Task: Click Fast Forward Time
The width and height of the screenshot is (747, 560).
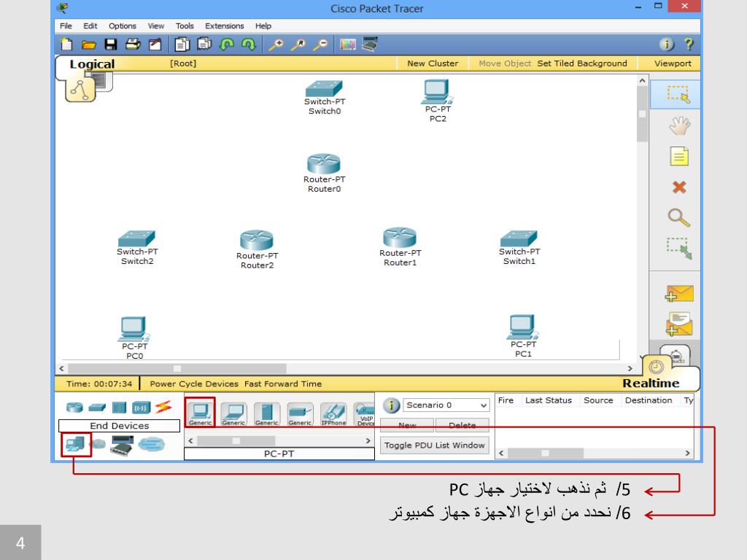Action: 283,384
